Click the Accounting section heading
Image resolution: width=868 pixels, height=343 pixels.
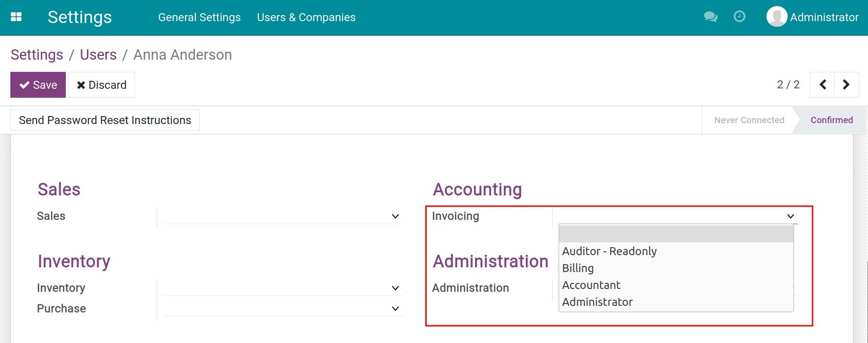pyautogui.click(x=477, y=189)
